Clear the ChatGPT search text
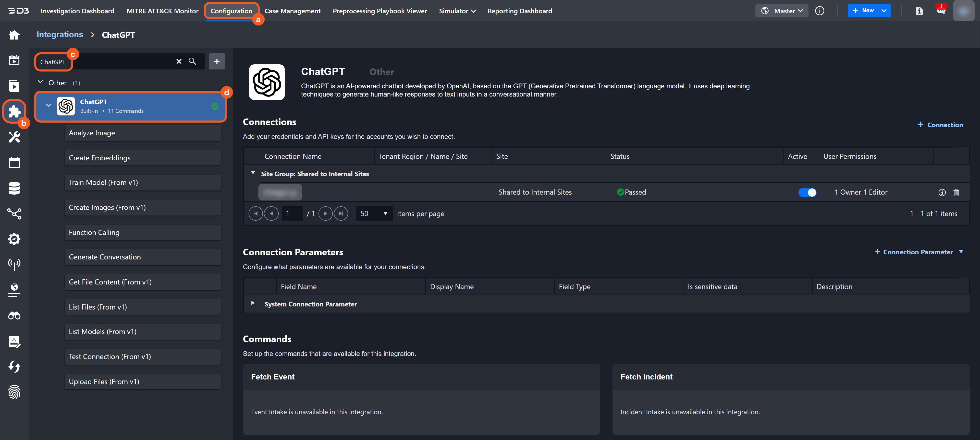Screen dimensions: 980x440 coord(179,61)
